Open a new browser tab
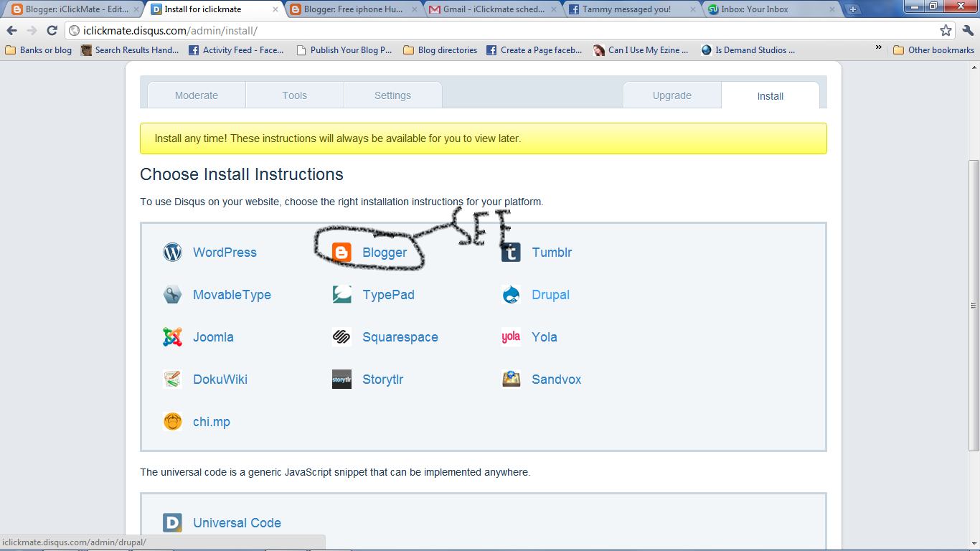The image size is (980, 551). pos(852,9)
